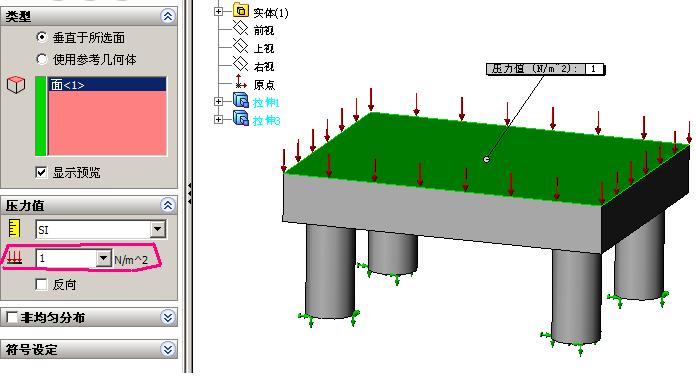The image size is (696, 384).
Task: Collapse the 压力值 section chevron
Action: click(x=168, y=205)
